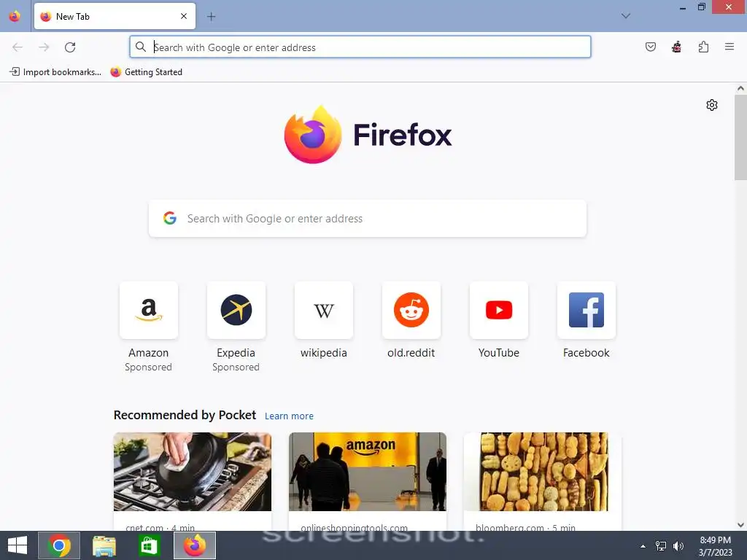Viewport: 747px width, 560px height.
Task: Close the New Tab tab
Action: 184,16
